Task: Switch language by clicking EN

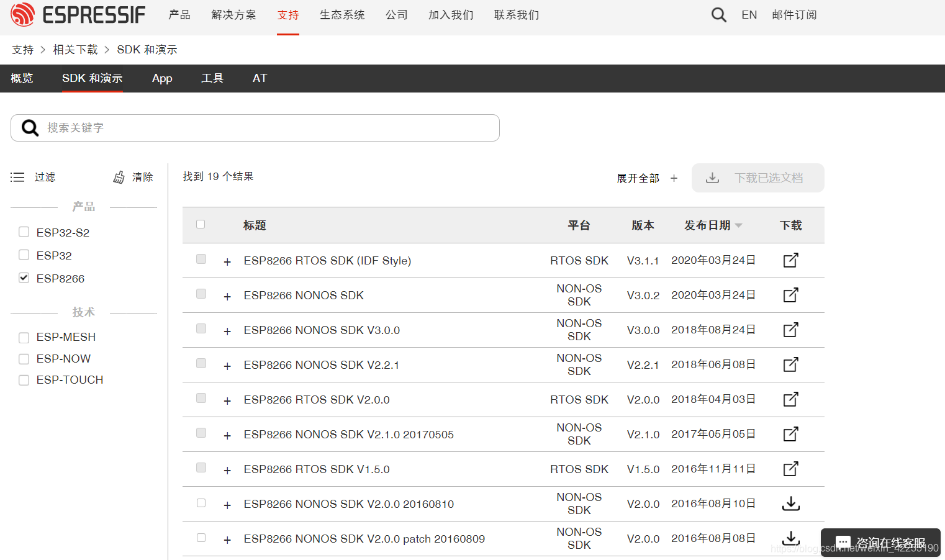Action: tap(749, 14)
